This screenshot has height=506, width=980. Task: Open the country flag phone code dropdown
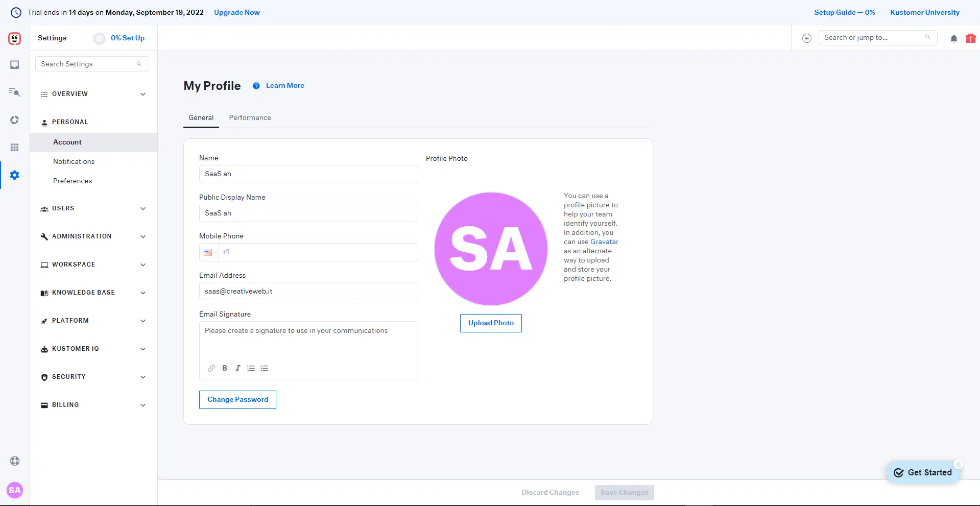[x=209, y=252]
